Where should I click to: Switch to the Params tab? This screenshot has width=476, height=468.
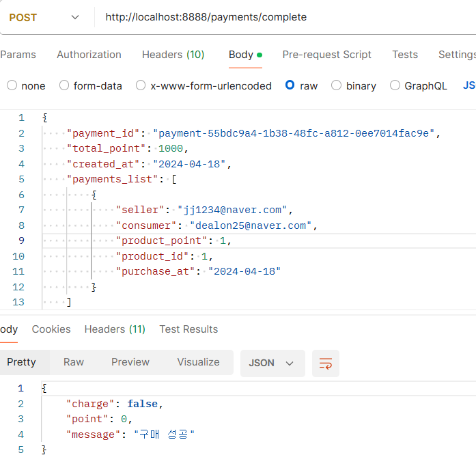click(x=18, y=55)
